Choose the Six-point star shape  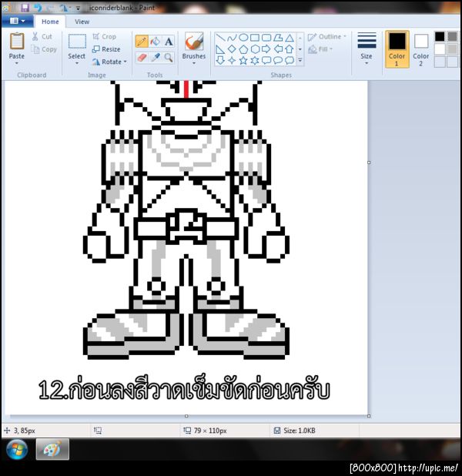pos(255,60)
